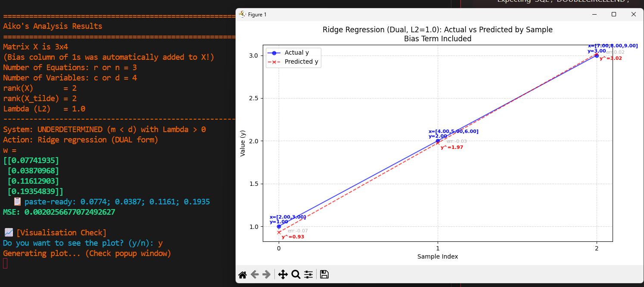The height and width of the screenshot is (287, 644).
Task: Toggle the Zoom to rectangle tool
Action: point(296,275)
